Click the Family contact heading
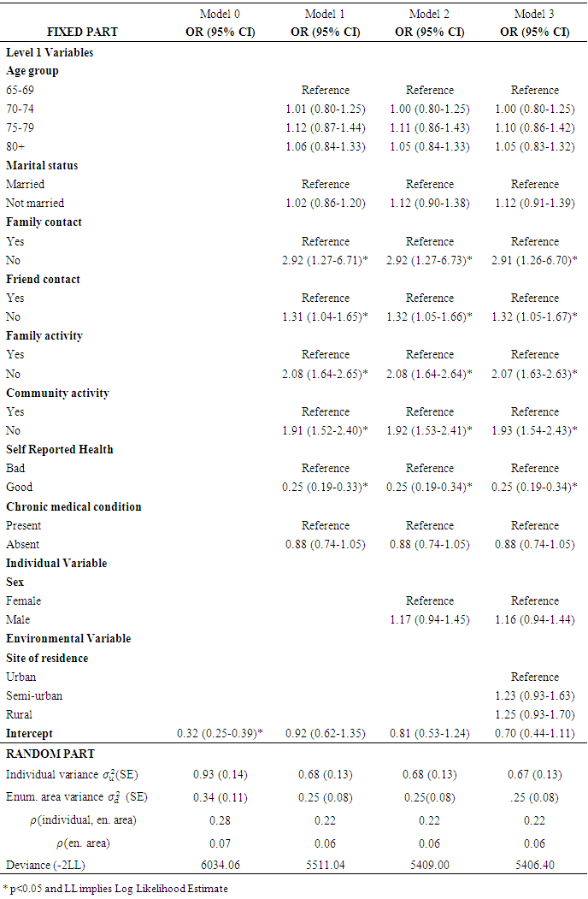 [44, 222]
